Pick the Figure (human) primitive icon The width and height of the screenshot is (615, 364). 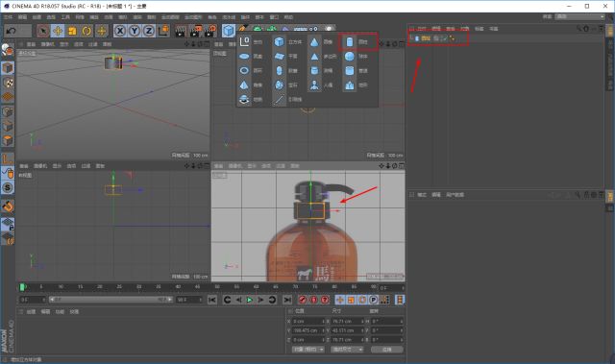(x=314, y=85)
